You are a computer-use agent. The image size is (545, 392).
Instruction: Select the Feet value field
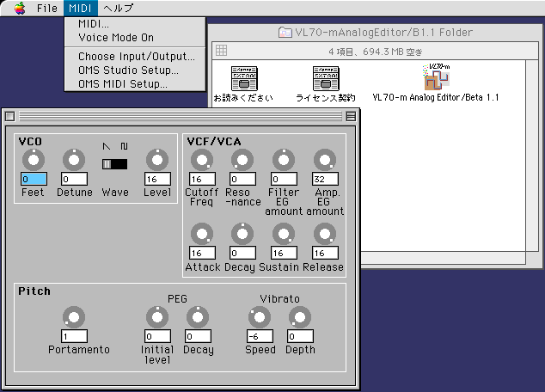point(34,179)
